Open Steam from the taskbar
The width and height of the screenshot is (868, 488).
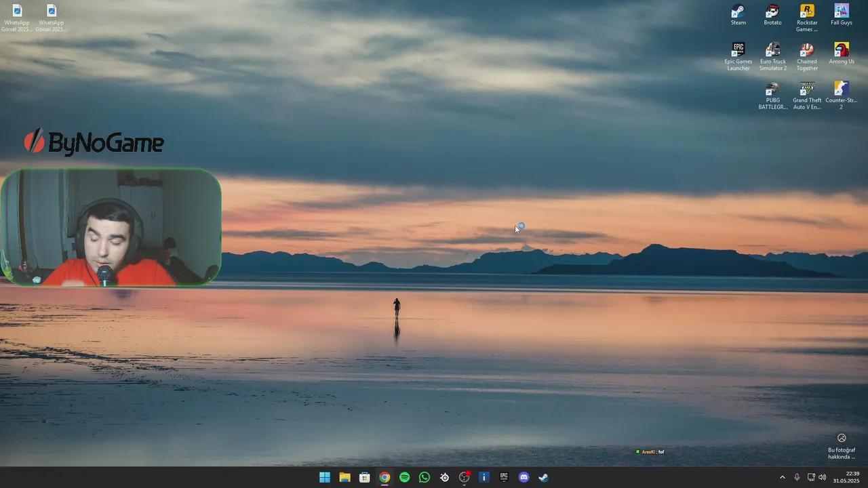(x=544, y=477)
